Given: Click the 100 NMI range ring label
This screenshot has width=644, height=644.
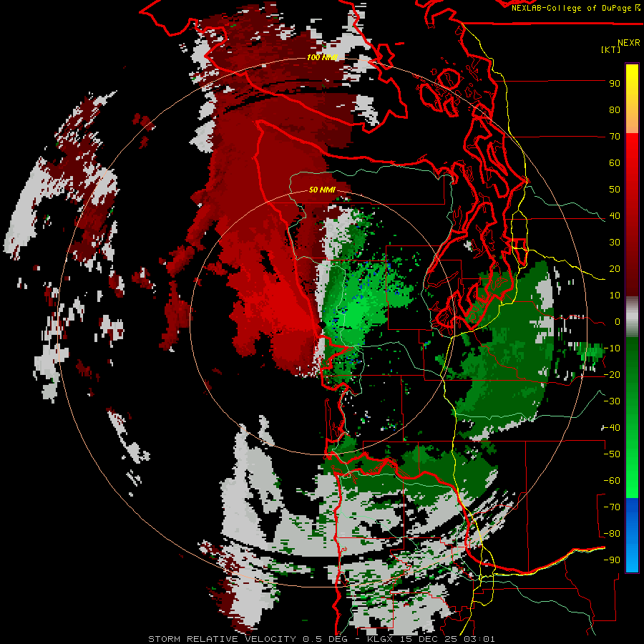Looking at the screenshot, I should point(322,57).
